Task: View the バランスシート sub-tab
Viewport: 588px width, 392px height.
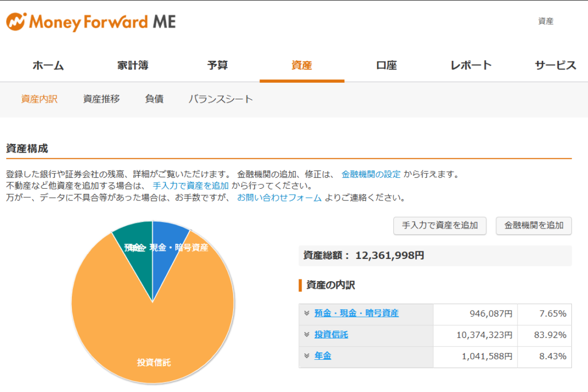Action: [220, 99]
